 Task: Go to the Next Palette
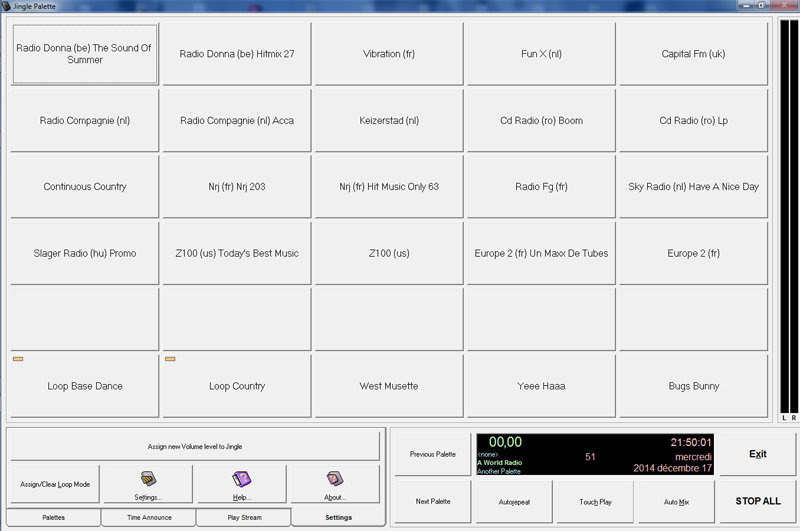(x=431, y=501)
